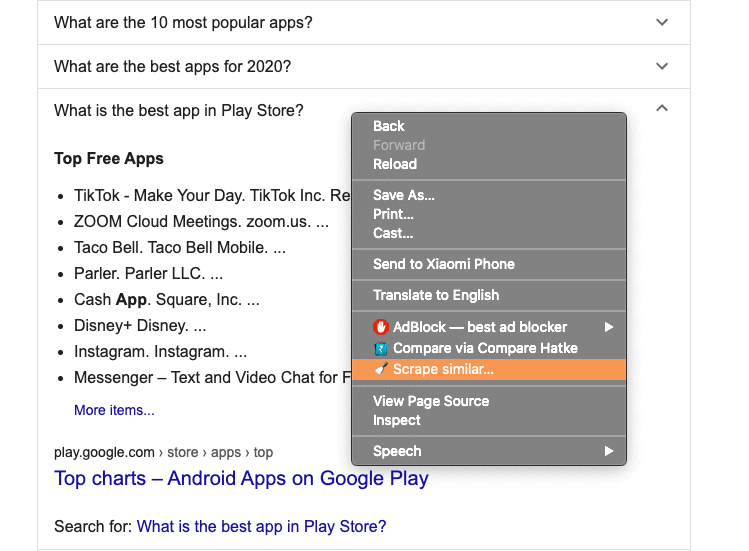Click the Messenger – Text and Video item
Screen dimensions: 749x551
(x=212, y=378)
